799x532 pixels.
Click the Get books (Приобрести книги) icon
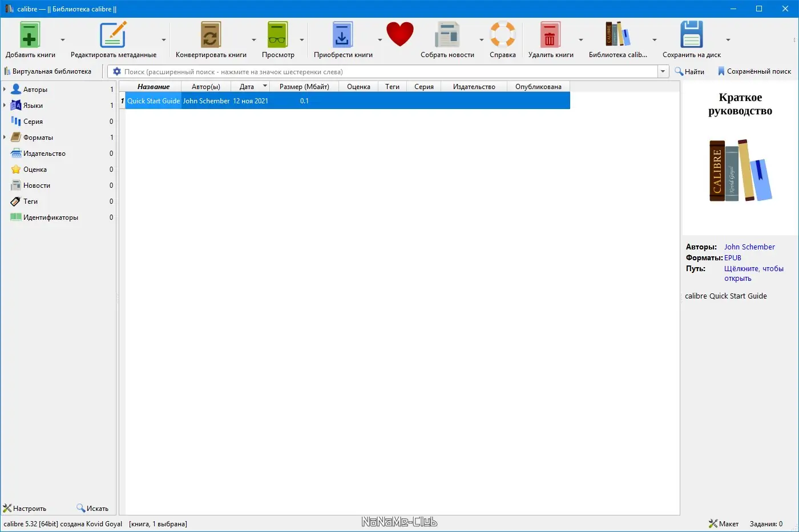pos(342,35)
